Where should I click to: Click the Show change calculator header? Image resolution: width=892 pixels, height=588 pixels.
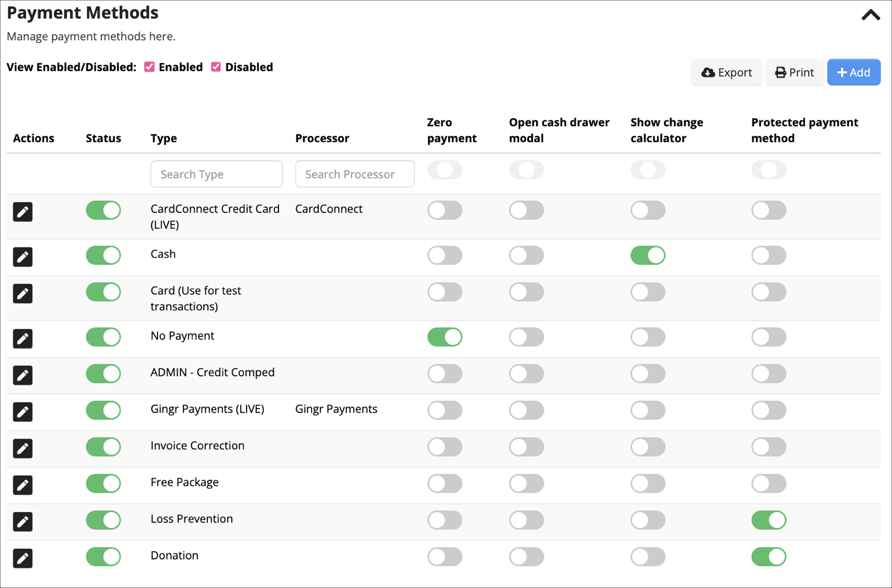tap(667, 130)
